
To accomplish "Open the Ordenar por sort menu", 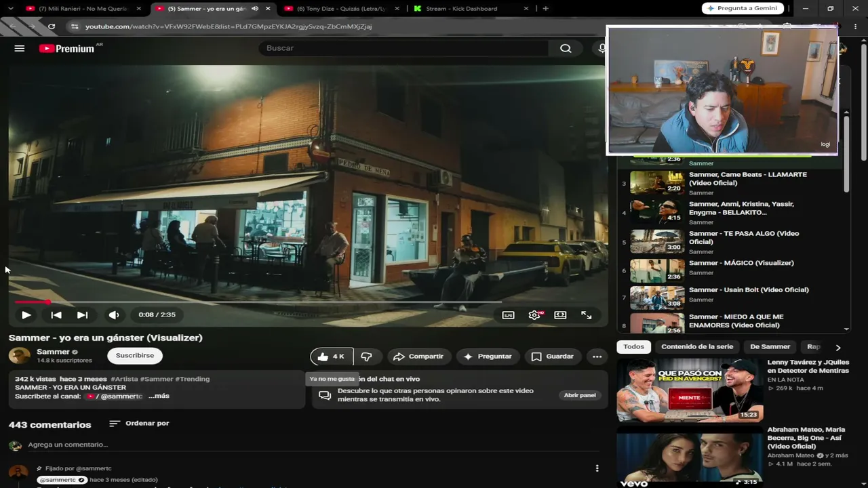I will (x=139, y=423).
